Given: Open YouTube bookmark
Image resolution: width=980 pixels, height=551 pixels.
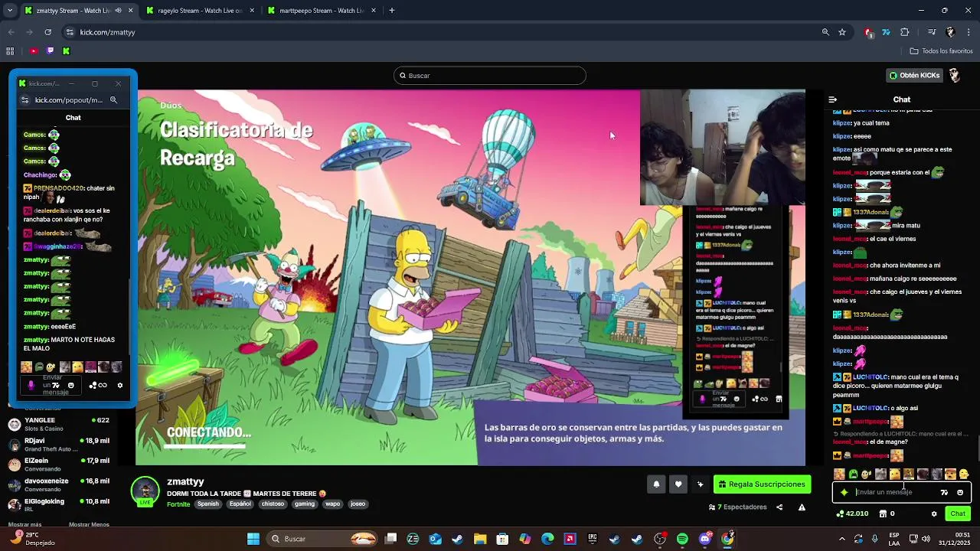Looking at the screenshot, I should pos(34,51).
